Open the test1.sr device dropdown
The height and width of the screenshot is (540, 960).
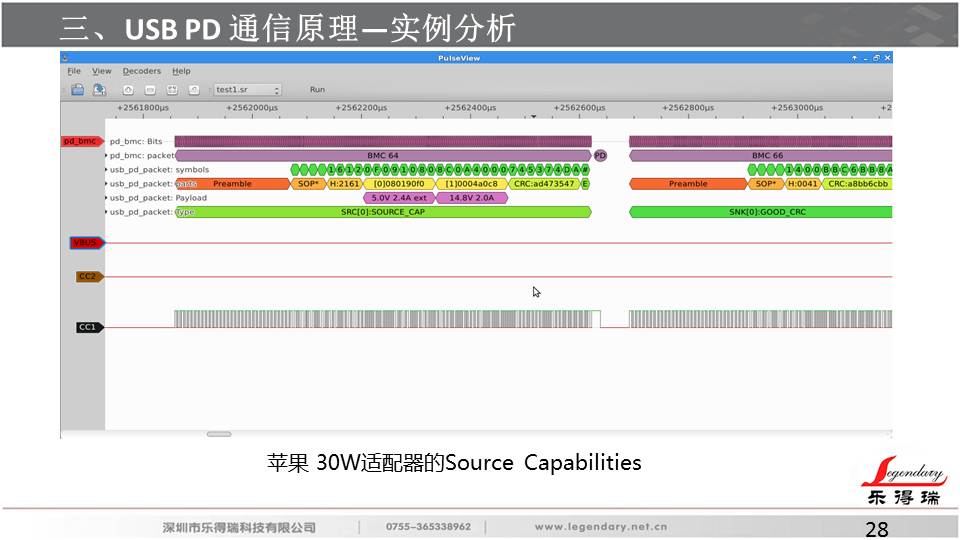tap(248, 90)
